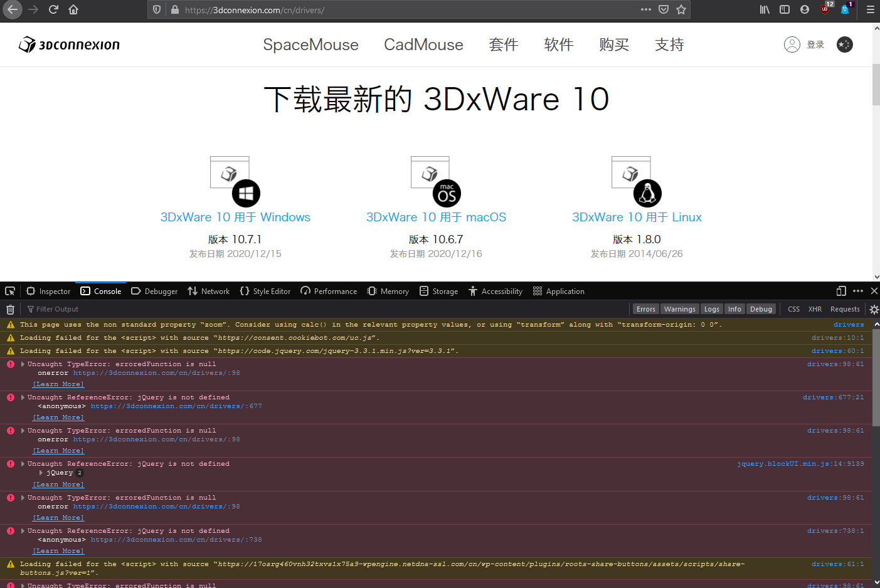Open DevTools three-dot customize menu
This screenshot has width=880, height=588.
pyautogui.click(x=858, y=291)
